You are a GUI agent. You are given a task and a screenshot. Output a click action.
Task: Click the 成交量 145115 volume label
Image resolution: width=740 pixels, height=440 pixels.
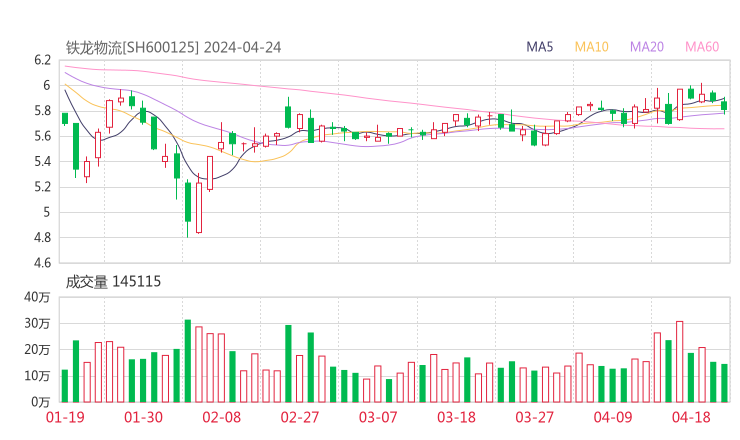pyautogui.click(x=113, y=282)
